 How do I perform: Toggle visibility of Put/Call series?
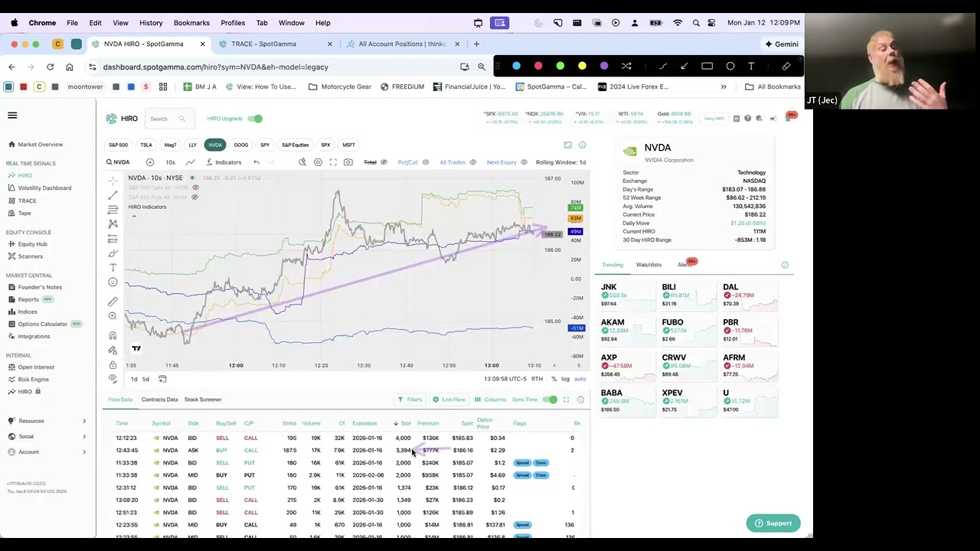pos(426,162)
